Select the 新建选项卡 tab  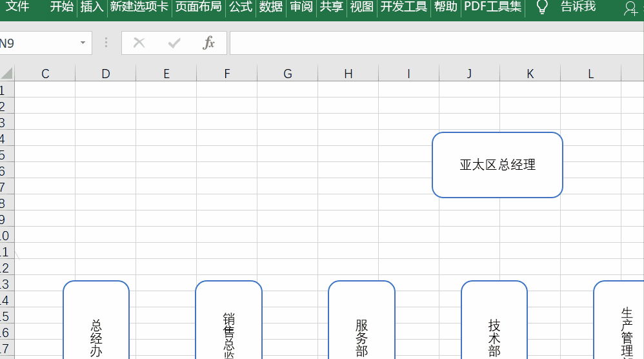pos(139,6)
